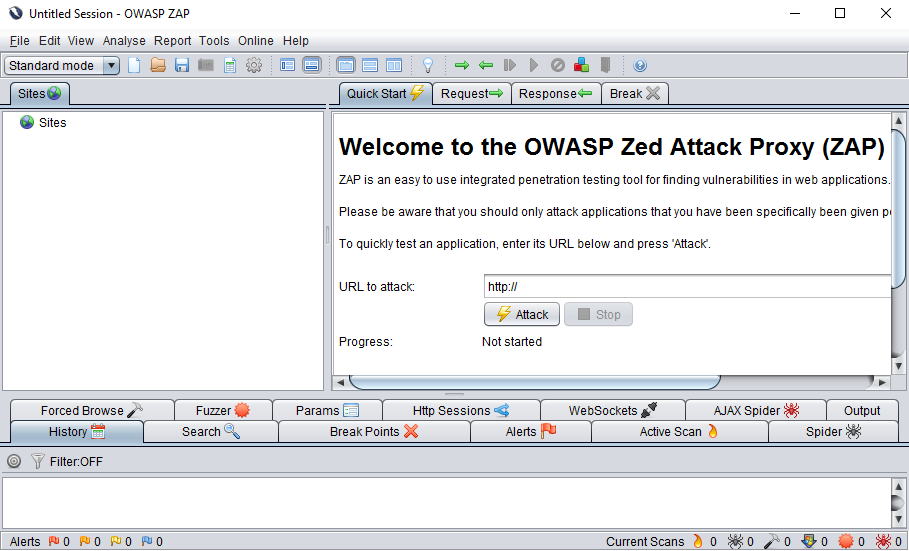909x551 pixels.
Task: Click the fuzzer orange burst status icon
Action: (846, 541)
